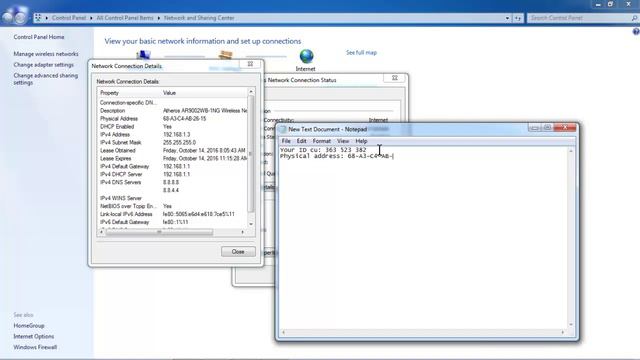
Task: Open the Edit menu in Notepad
Action: pos(302,141)
